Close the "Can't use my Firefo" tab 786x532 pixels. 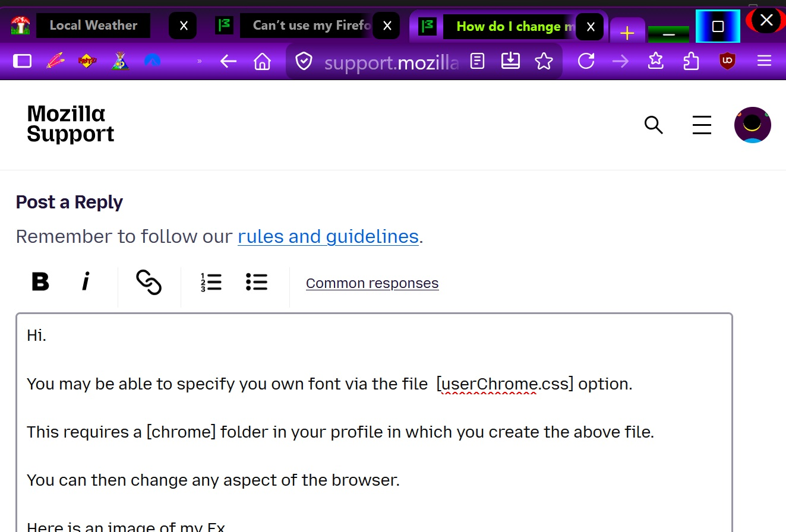tap(387, 26)
